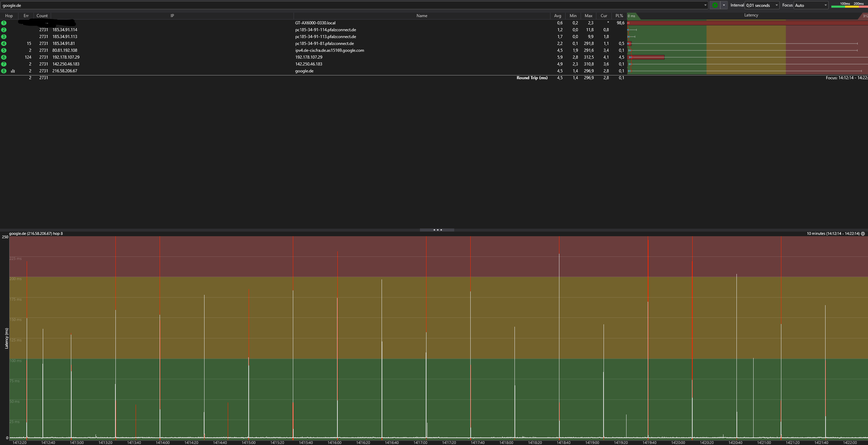
Task: Select IP address 216.58.206.67
Action: [65, 71]
